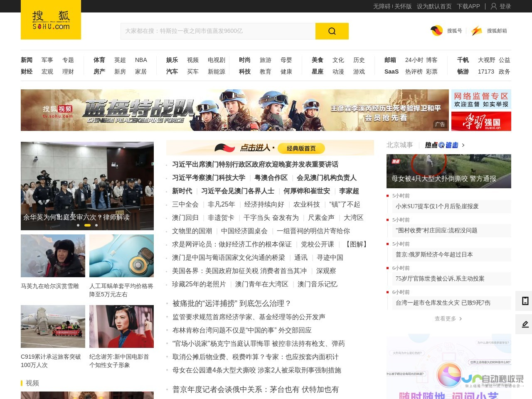Open 17173 link in navigation
The height and width of the screenshot is (399, 532).
(x=486, y=71)
